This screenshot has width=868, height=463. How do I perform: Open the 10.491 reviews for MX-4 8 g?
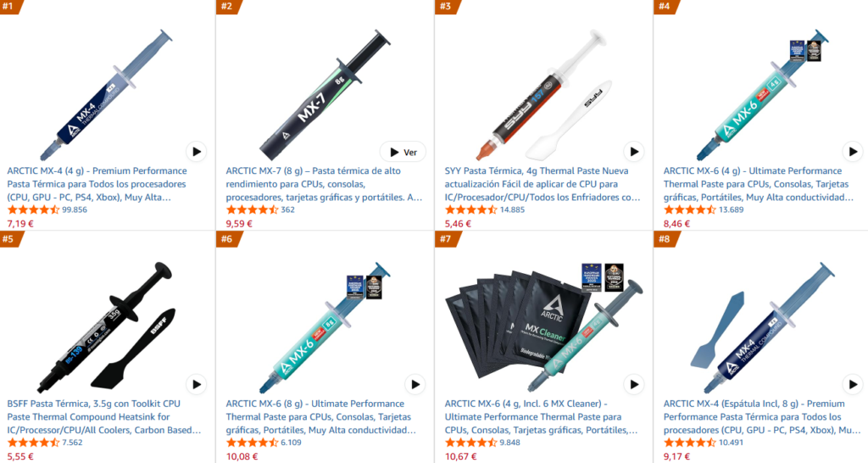[731, 443]
